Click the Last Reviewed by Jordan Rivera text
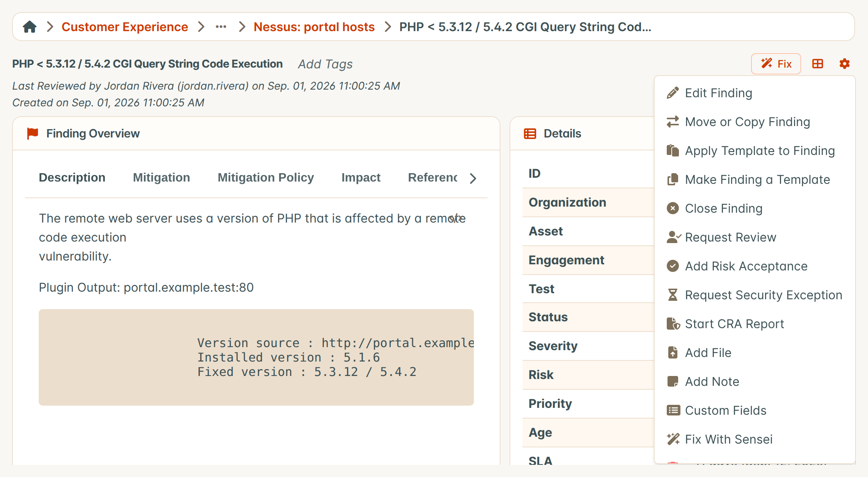Screen dimensions: 868x477 (x=206, y=86)
